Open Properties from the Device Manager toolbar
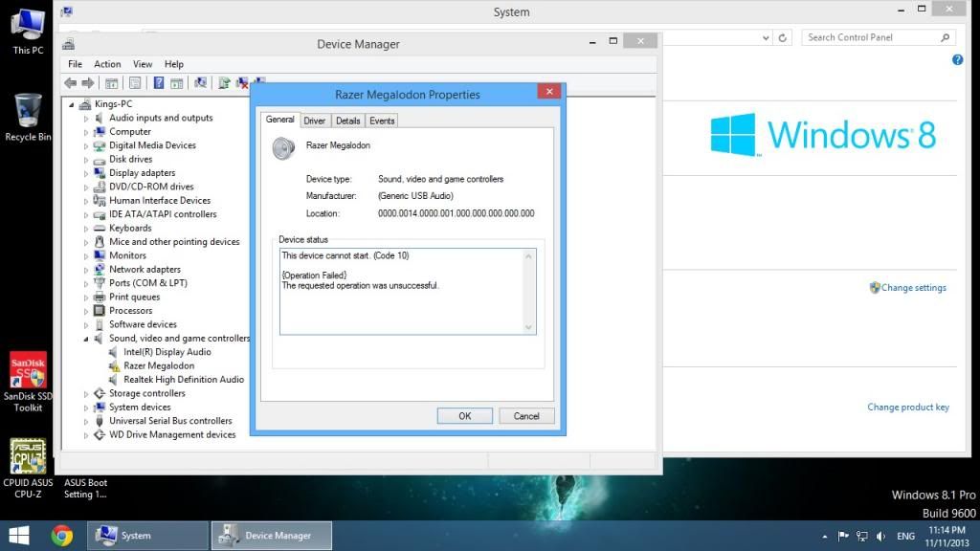The width and height of the screenshot is (980, 551). click(x=135, y=83)
